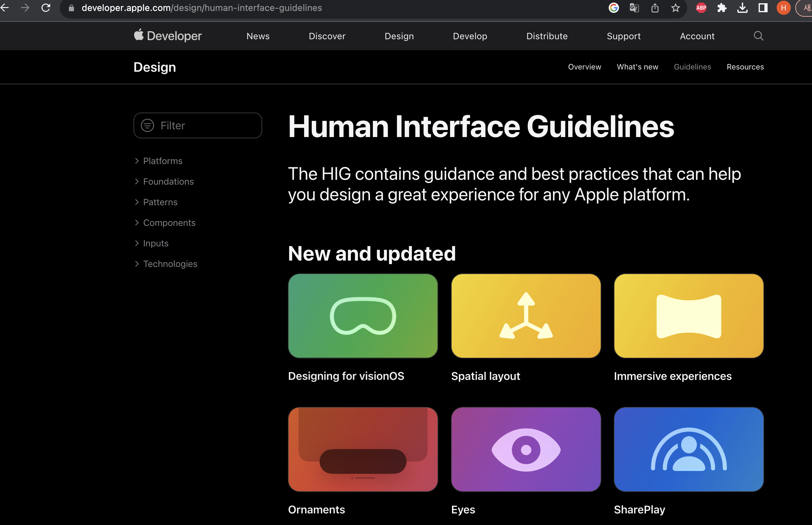
Task: Click the share page icon in address bar
Action: coord(655,7)
